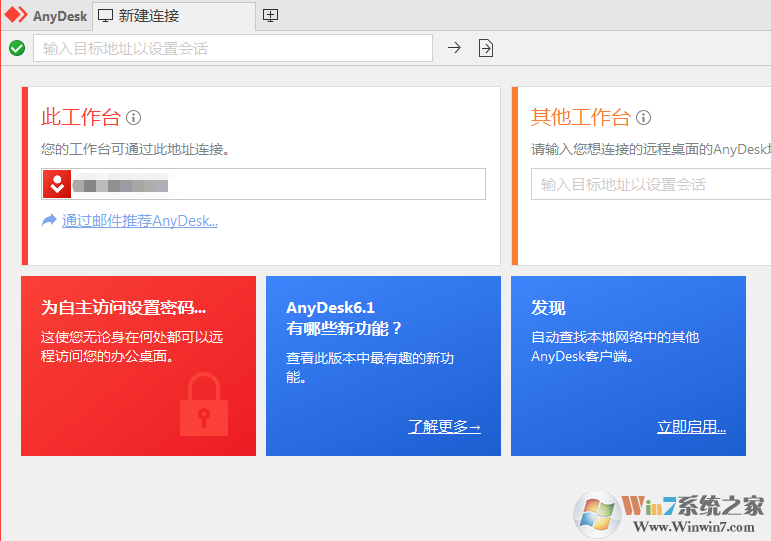Click the top address input field
The image size is (771, 541).
233,48
